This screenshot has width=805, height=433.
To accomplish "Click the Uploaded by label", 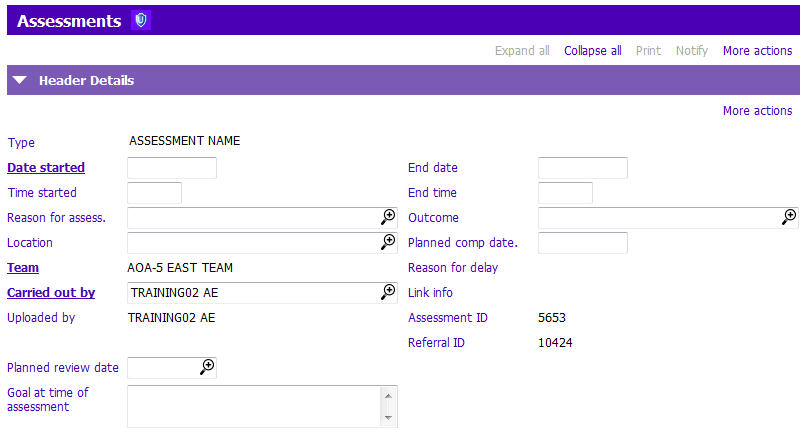I will 41,318.
